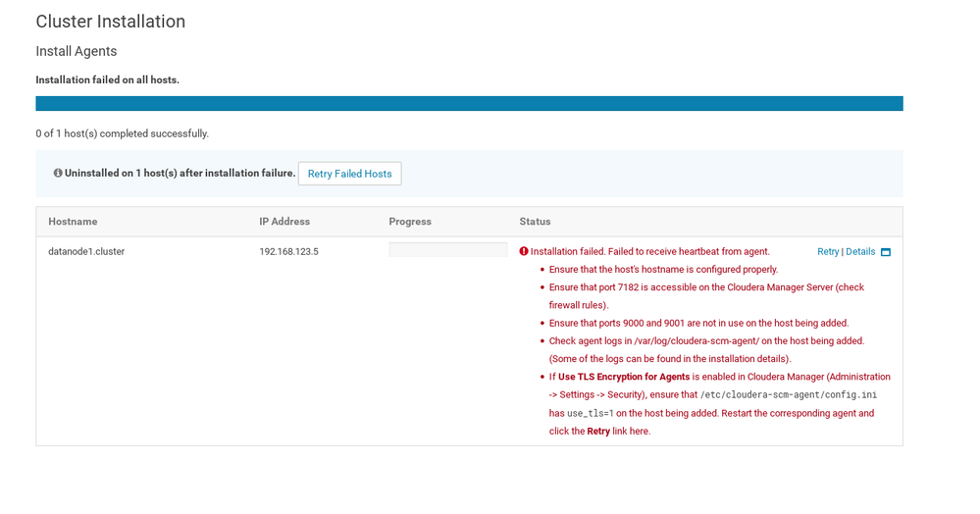This screenshot has height=514, width=980.
Task: Click the Retry link for datanode1.cluster
Action: (828, 251)
